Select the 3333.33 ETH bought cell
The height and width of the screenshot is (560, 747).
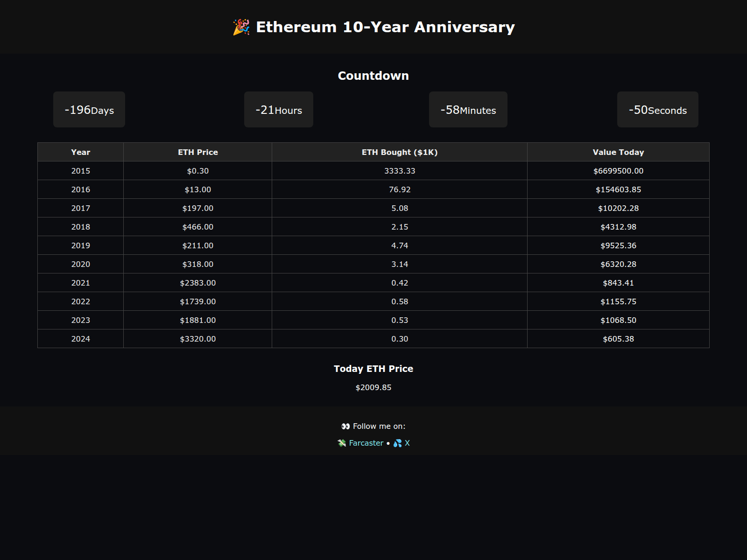pyautogui.click(x=400, y=171)
